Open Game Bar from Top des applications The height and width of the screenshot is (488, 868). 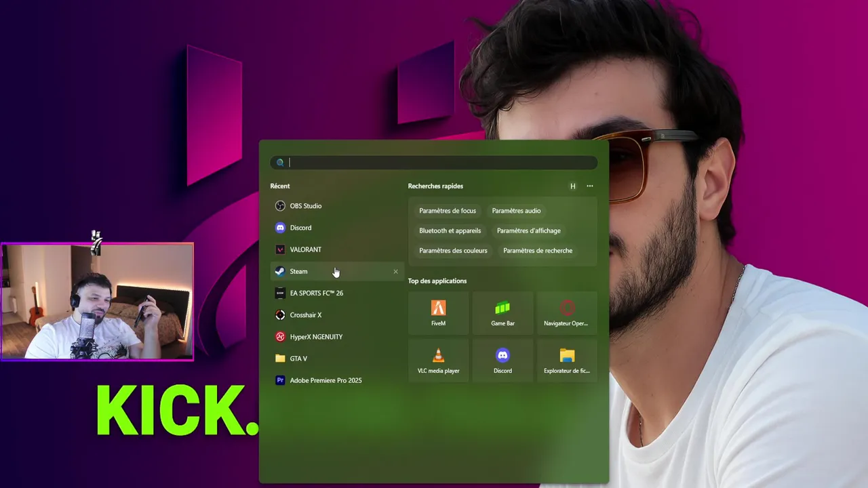point(502,313)
